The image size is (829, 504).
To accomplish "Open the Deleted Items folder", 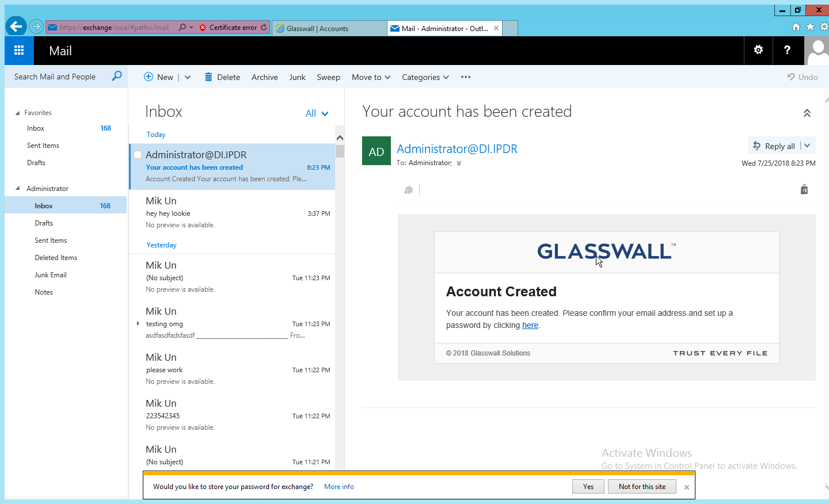I will pos(56,258).
